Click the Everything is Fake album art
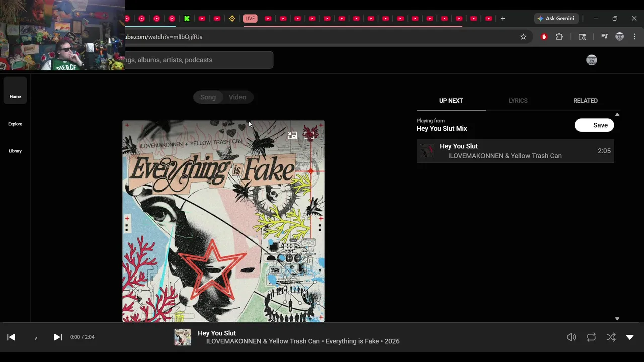 click(223, 221)
